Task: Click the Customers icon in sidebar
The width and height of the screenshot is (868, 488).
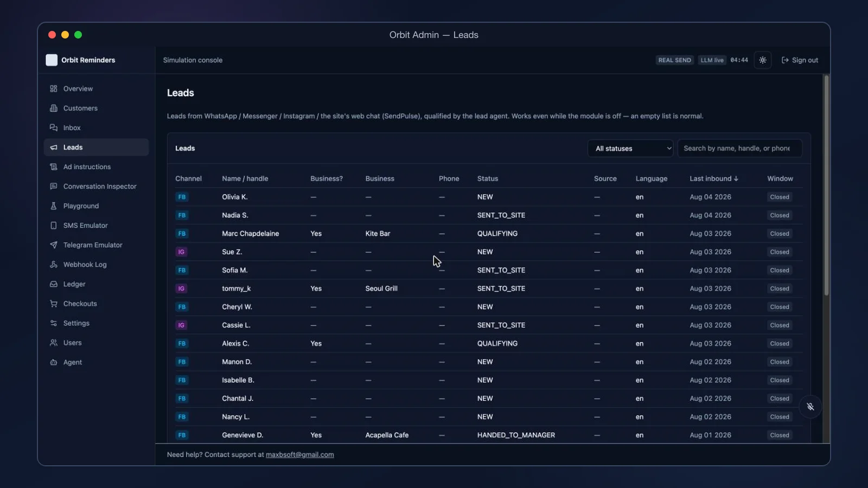Action: [x=54, y=108]
